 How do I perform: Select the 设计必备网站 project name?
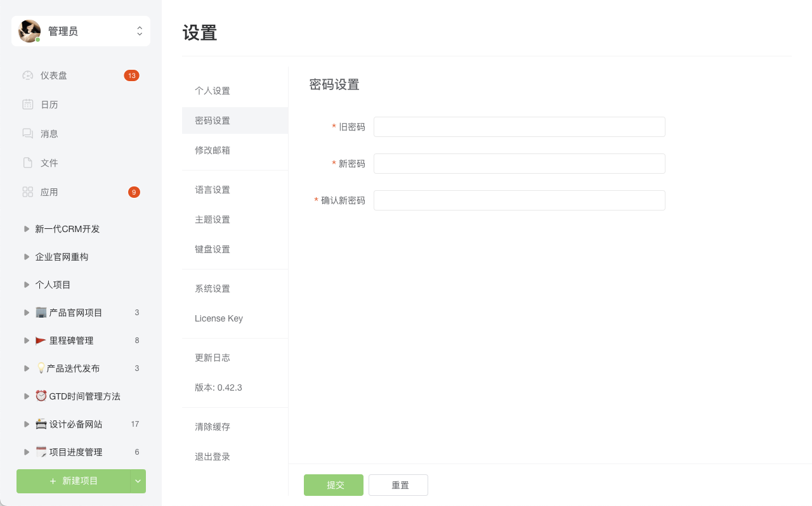pos(76,424)
